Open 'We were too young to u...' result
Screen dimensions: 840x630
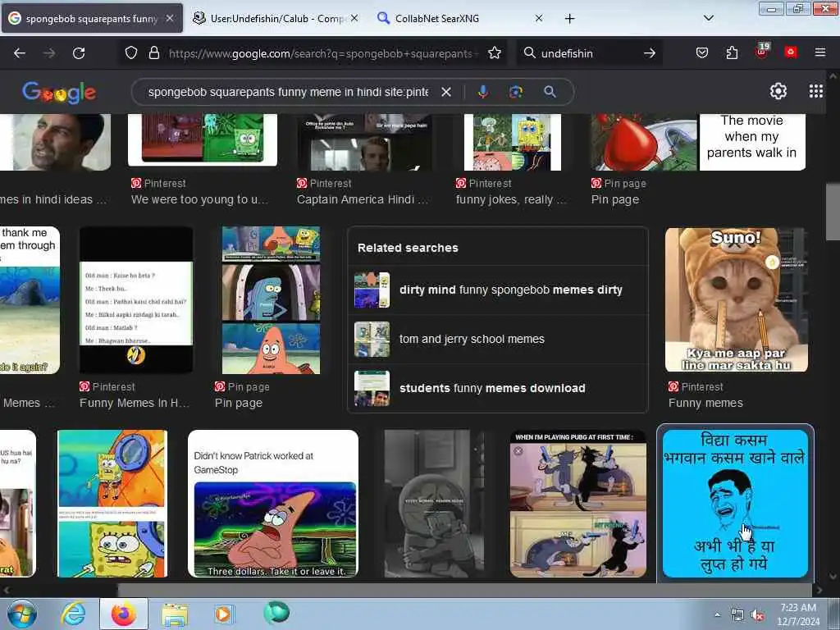[199, 199]
